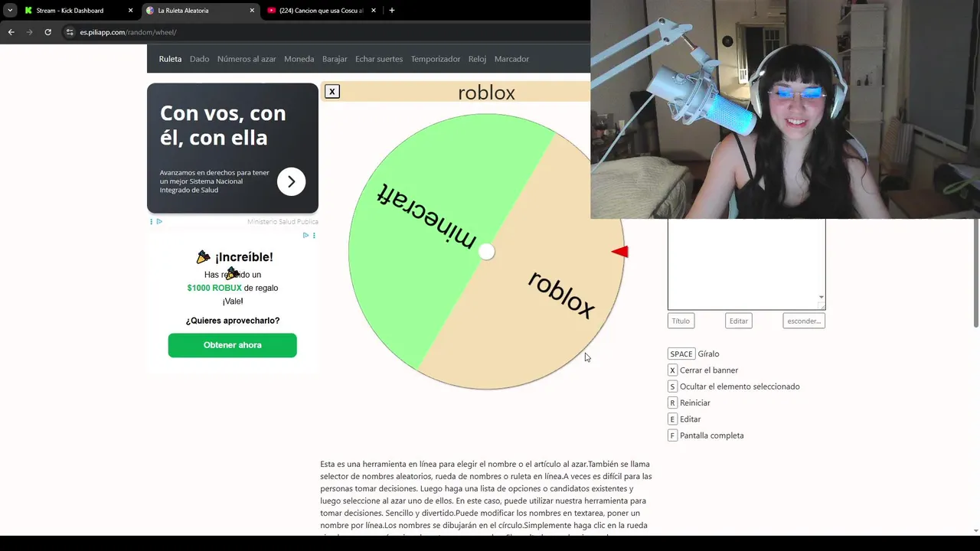Click the esconder... button
Screen dimensions: 980x551
[x=804, y=321]
